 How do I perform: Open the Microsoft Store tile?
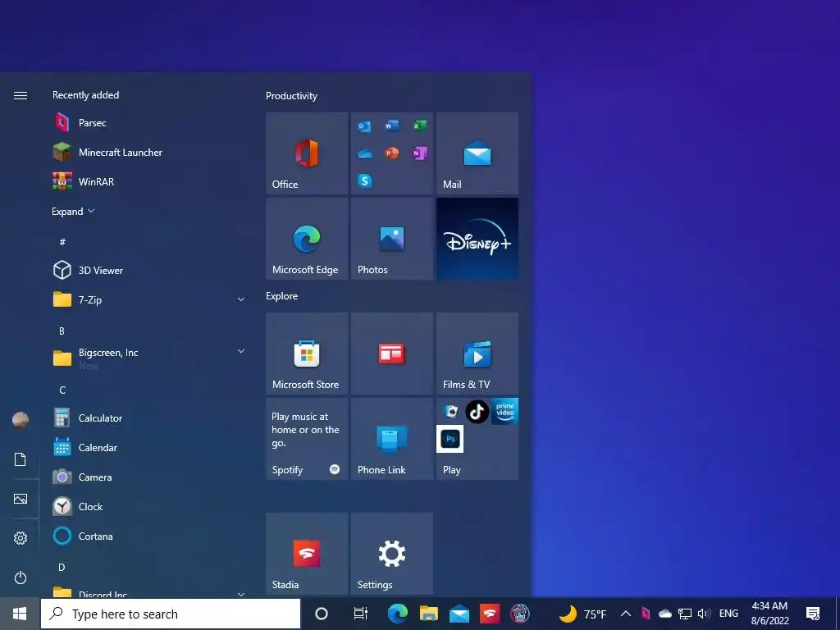click(x=307, y=354)
